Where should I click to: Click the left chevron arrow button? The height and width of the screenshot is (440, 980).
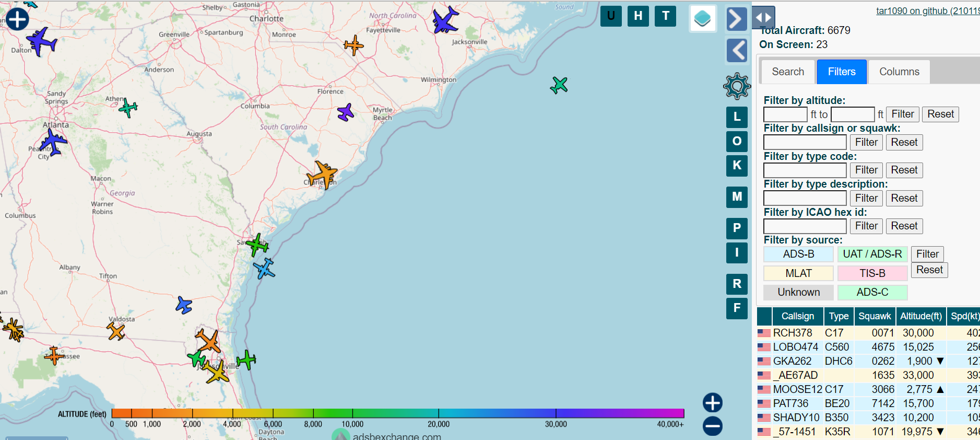pyautogui.click(x=737, y=51)
